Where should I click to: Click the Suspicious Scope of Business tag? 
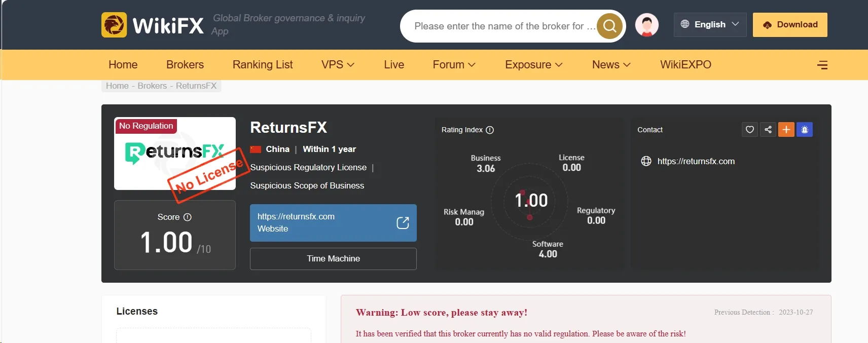pyautogui.click(x=307, y=185)
